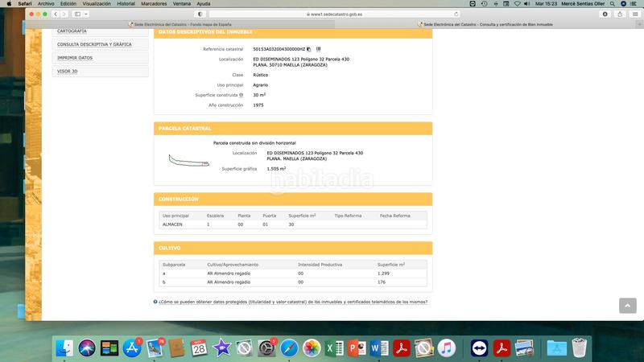Open the Apple menu
This screenshot has width=644, height=362.
(x=9, y=4)
